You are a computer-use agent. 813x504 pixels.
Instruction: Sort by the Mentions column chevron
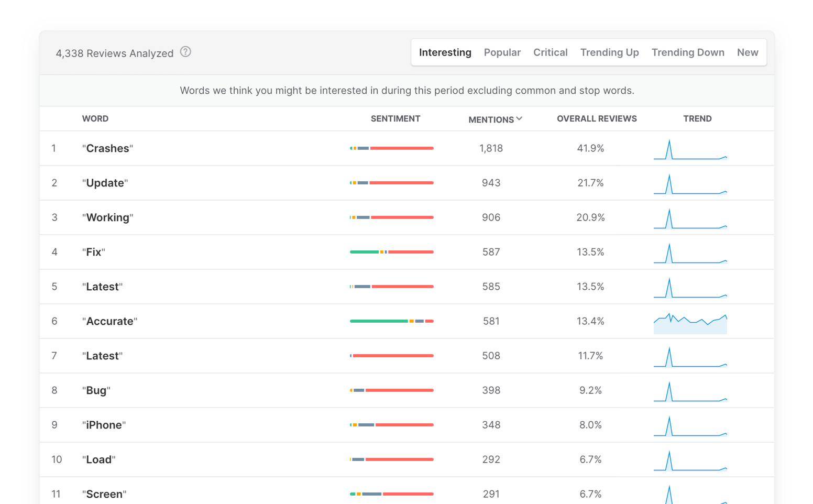[x=519, y=119]
